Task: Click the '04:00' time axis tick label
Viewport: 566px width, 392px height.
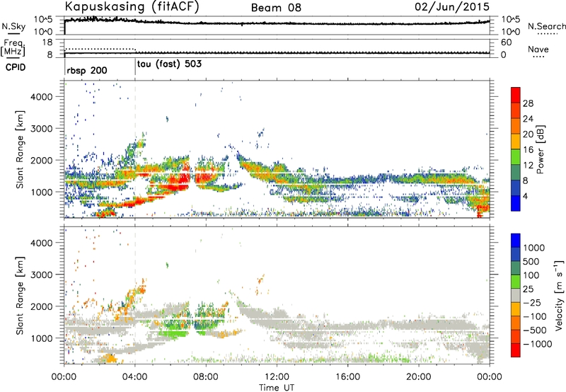Action: 134,377
